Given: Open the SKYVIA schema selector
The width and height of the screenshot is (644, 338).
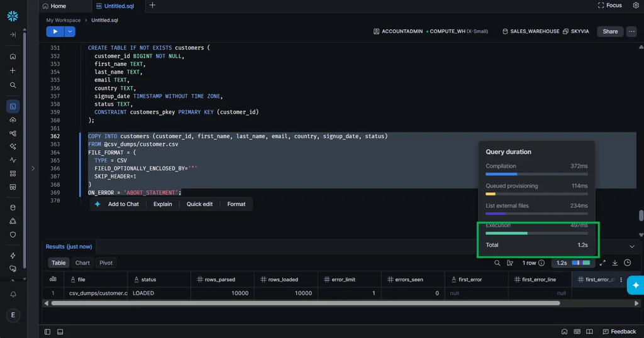Looking at the screenshot, I should (576, 31).
